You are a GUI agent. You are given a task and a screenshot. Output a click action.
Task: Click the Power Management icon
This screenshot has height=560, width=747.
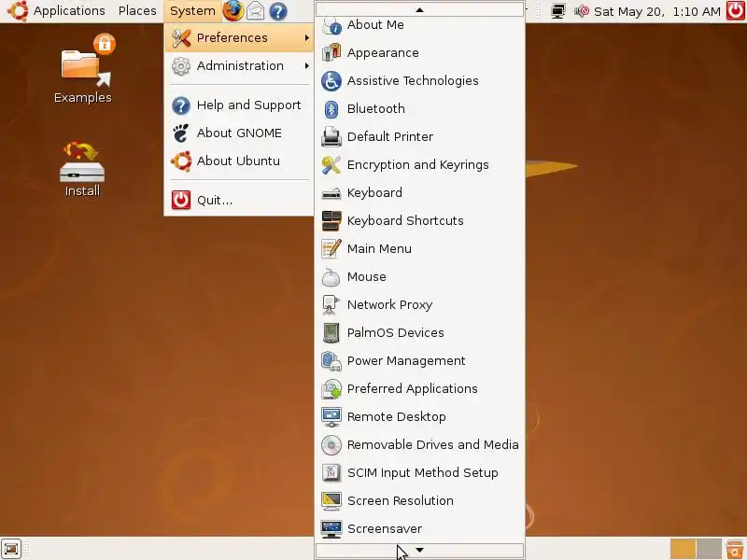pos(331,361)
